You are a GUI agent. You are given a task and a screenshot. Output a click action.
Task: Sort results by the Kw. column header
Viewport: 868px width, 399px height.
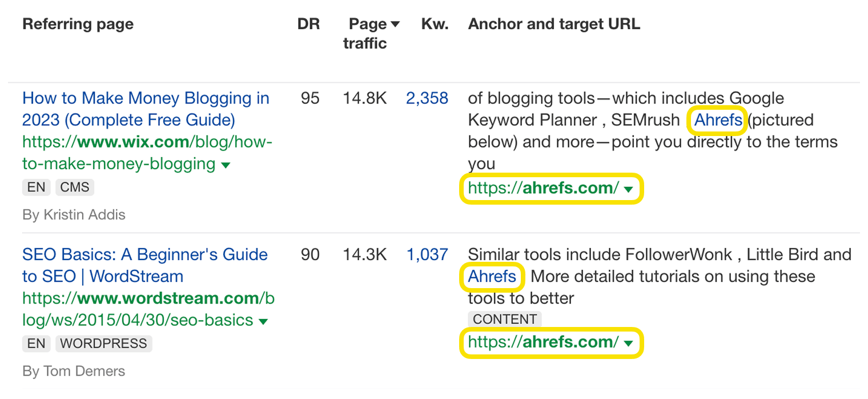[x=434, y=23]
